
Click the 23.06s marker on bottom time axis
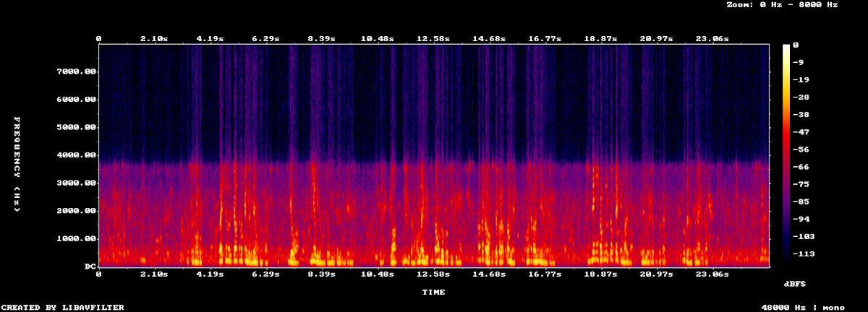click(712, 274)
